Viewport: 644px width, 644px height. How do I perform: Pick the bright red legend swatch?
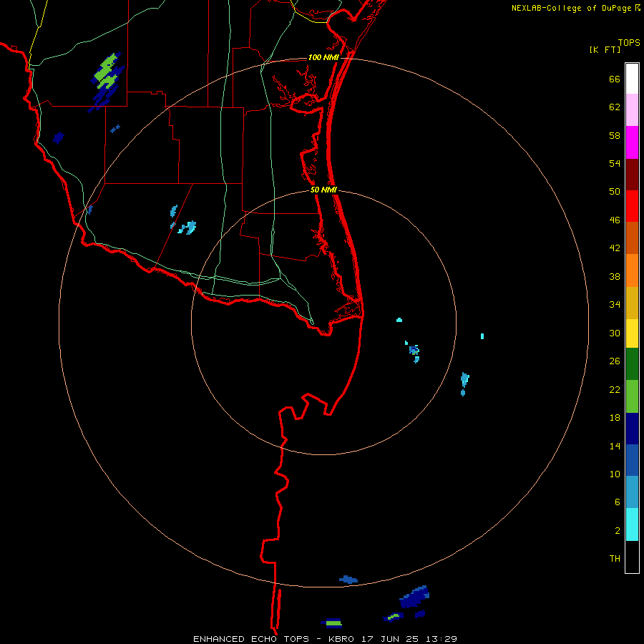[x=632, y=206]
